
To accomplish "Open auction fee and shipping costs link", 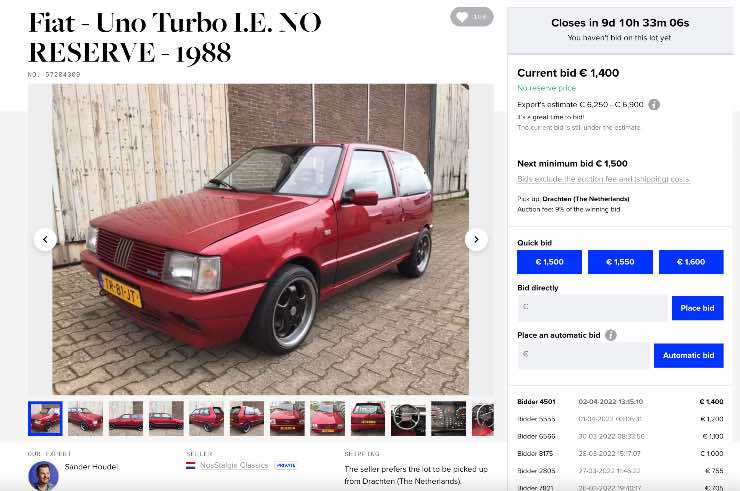I will [604, 179].
